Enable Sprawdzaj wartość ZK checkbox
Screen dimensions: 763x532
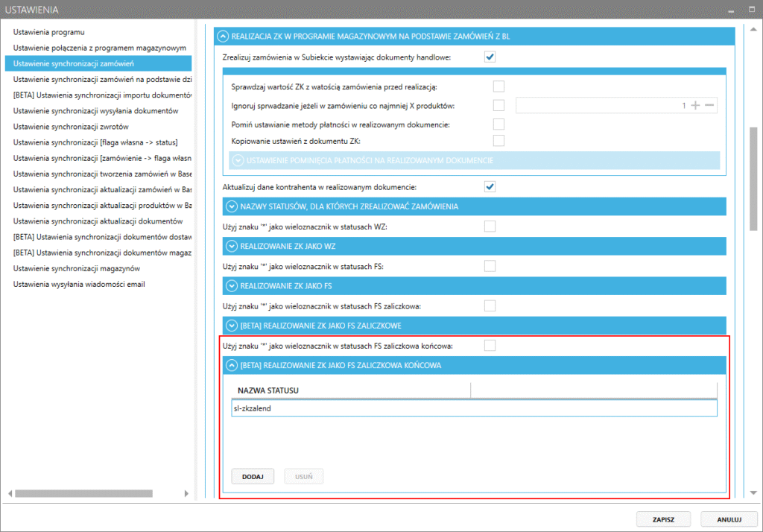click(x=498, y=87)
